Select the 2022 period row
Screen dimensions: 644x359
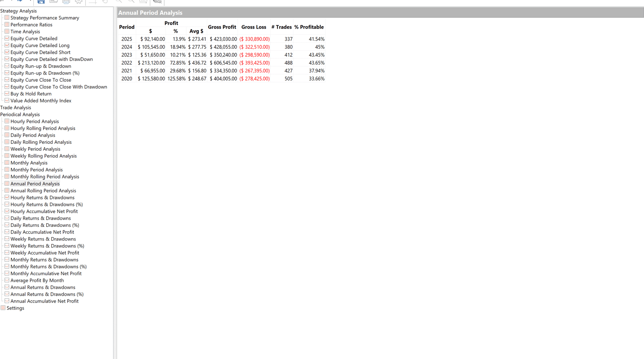[x=127, y=63]
